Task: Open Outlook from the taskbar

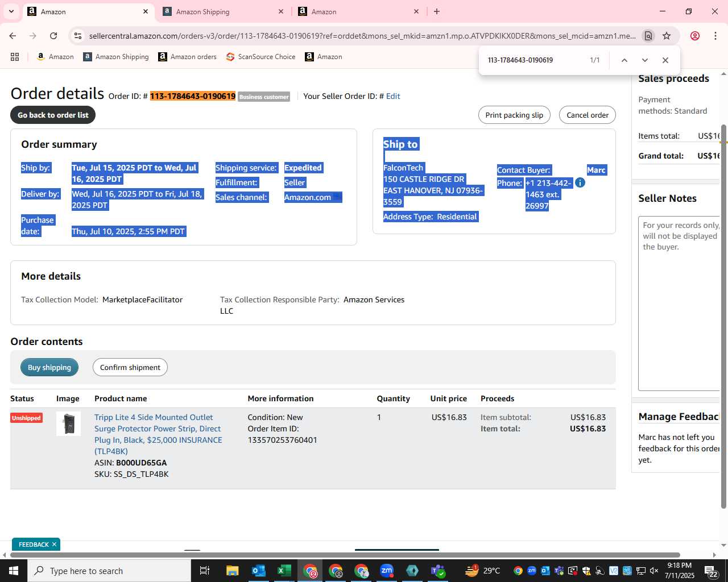Action: click(258, 571)
